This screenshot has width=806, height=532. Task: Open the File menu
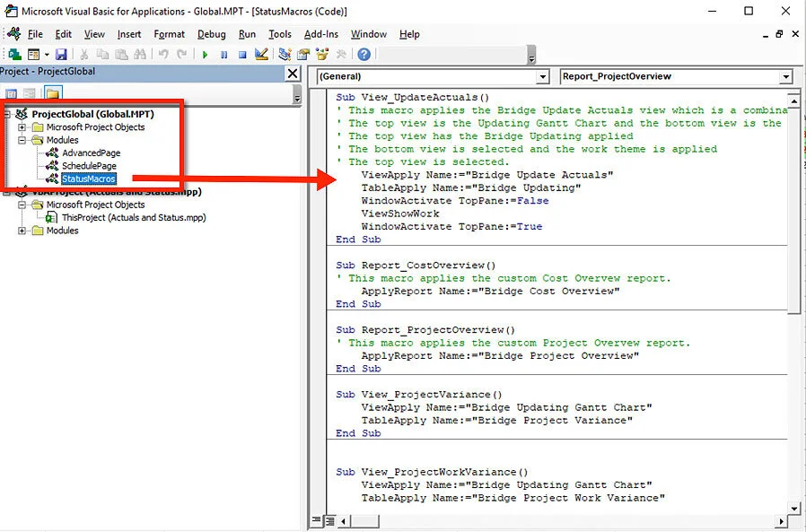coord(35,34)
